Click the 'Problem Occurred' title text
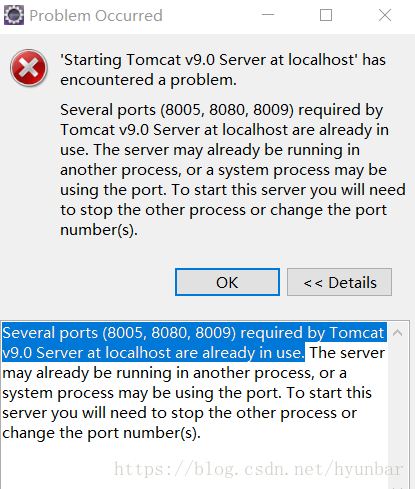 coord(96,16)
